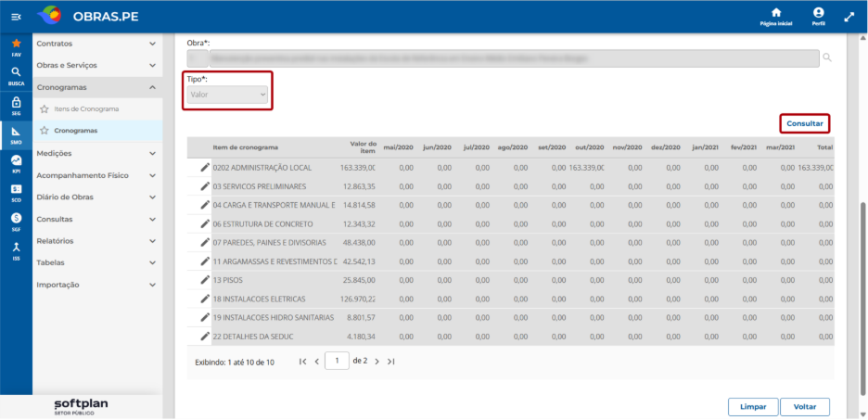Open the Diário de Obras menu
The height and width of the screenshot is (420, 868).
click(96, 197)
